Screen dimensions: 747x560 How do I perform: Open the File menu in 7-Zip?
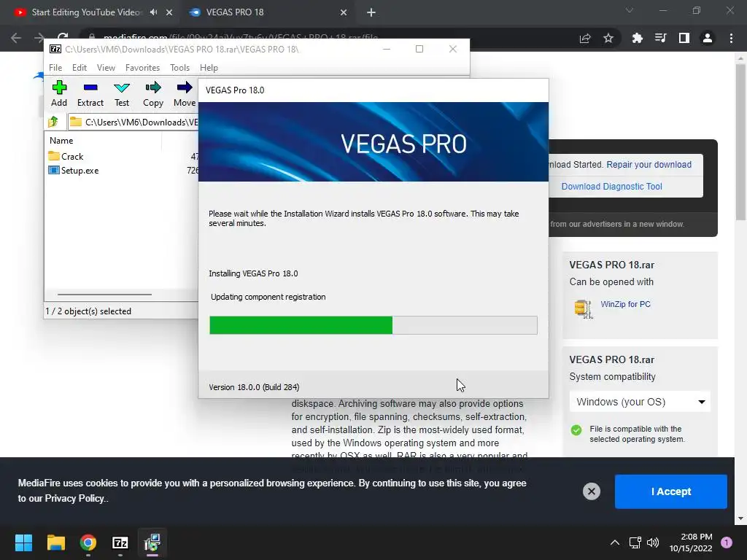coord(55,68)
